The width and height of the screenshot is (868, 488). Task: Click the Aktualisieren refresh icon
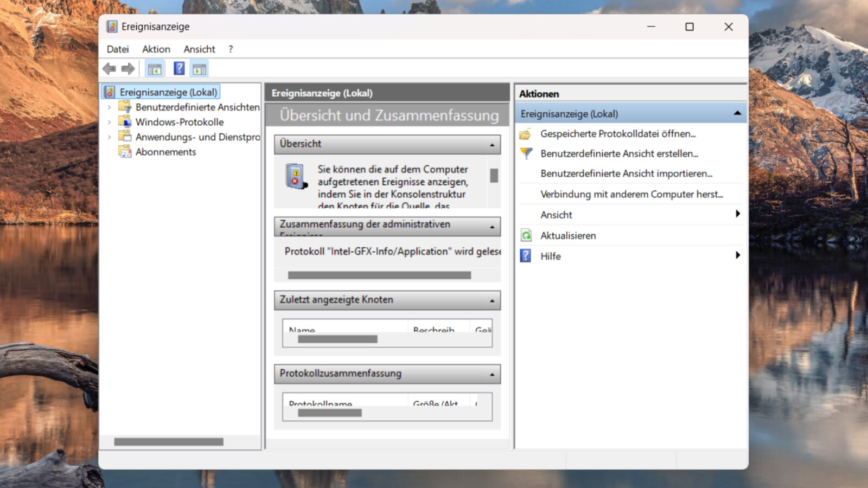click(x=526, y=235)
